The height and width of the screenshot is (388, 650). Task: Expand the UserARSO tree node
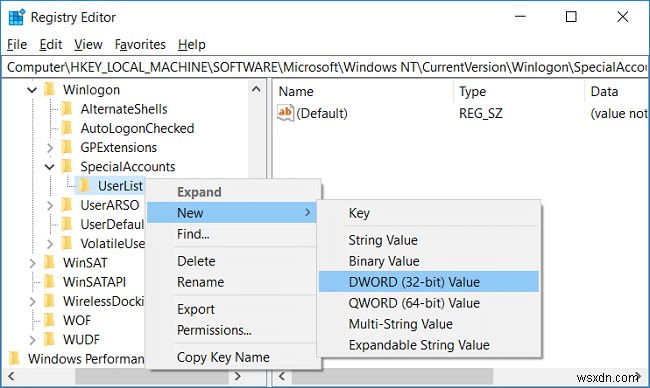pyautogui.click(x=50, y=205)
